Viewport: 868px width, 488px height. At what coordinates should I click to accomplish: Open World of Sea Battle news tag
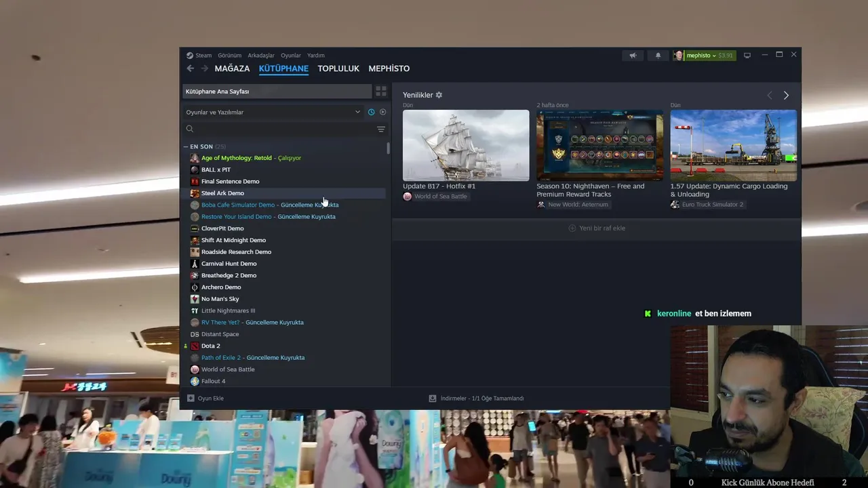(435, 197)
